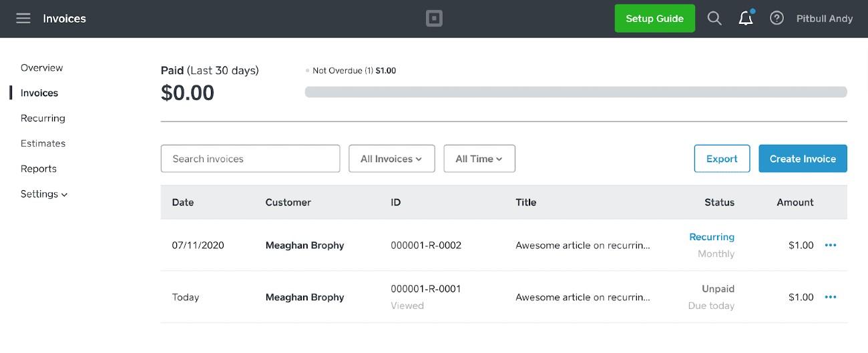This screenshot has width=868, height=353.
Task: Click the Not Overdue progress bar
Action: coord(576,92)
